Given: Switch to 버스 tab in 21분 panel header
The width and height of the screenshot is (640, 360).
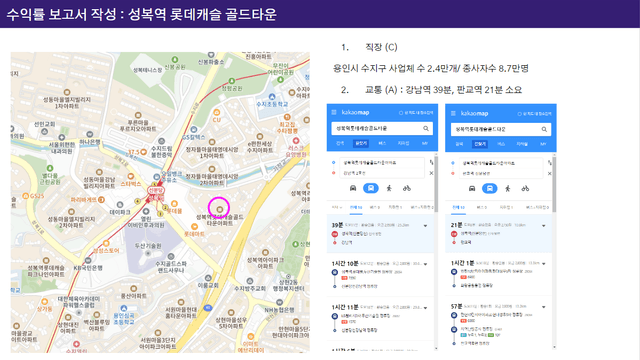Looking at the screenshot, I should (x=501, y=144).
